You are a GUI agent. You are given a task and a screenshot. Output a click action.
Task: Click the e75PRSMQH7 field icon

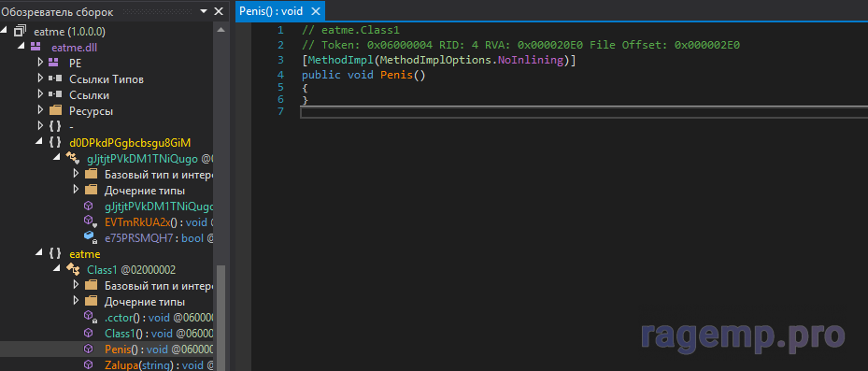pos(89,238)
